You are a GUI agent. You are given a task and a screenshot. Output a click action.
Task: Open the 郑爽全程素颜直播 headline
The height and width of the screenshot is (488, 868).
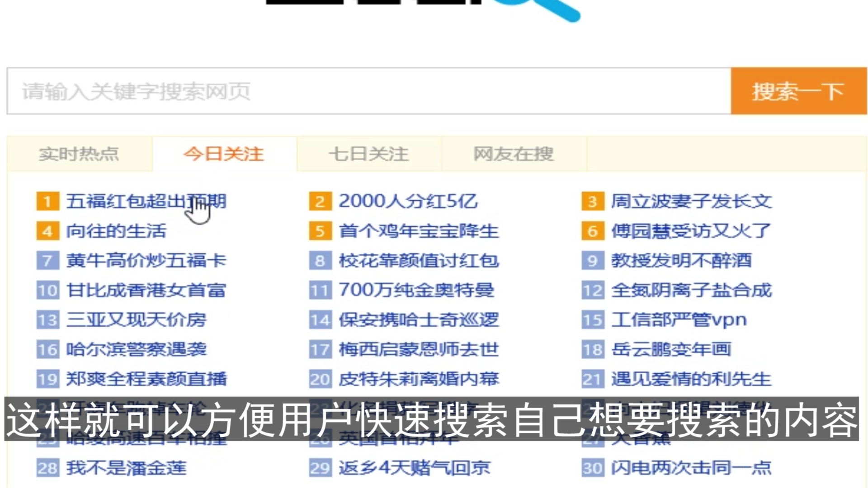pyautogui.click(x=146, y=379)
